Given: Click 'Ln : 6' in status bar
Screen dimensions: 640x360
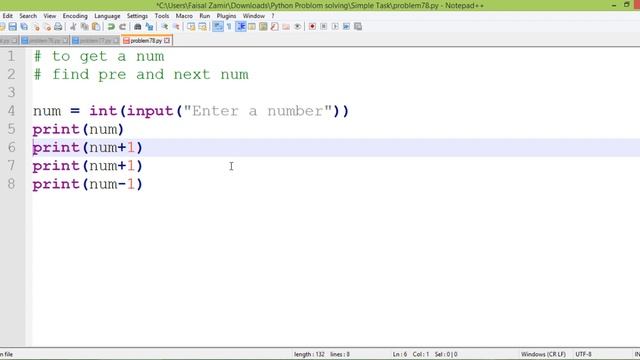Looking at the screenshot, I should click(400, 354).
